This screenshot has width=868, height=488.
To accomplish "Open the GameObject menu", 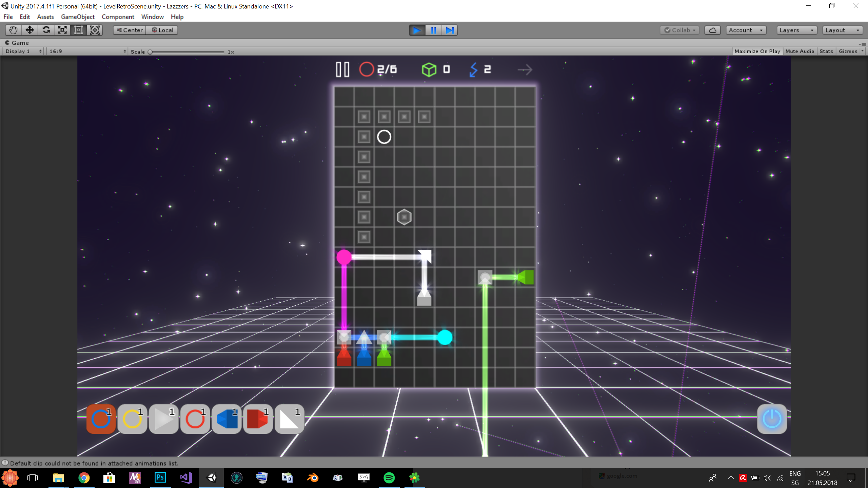I will pos(78,17).
